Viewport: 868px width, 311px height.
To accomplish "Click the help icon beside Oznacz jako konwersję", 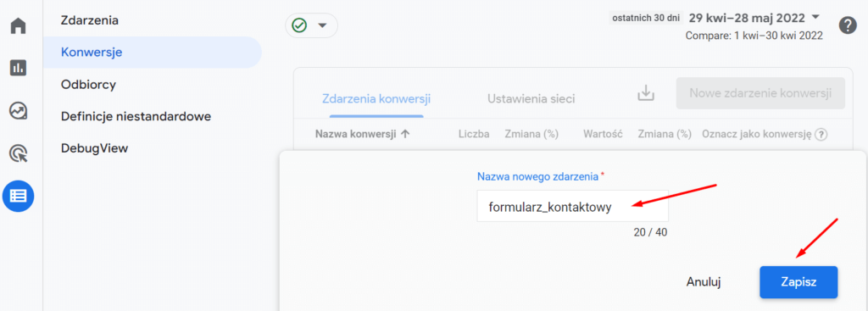I will point(821,134).
